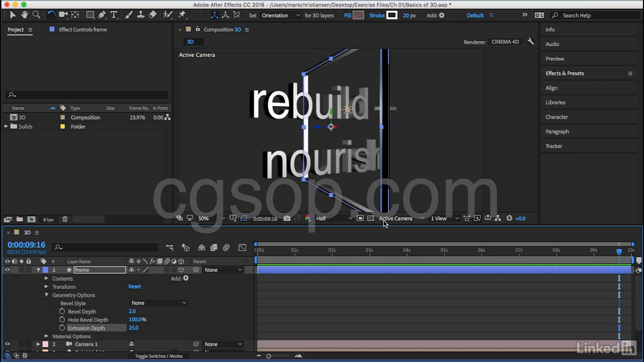
Task: Switch to World Axis mode
Action: click(225, 15)
